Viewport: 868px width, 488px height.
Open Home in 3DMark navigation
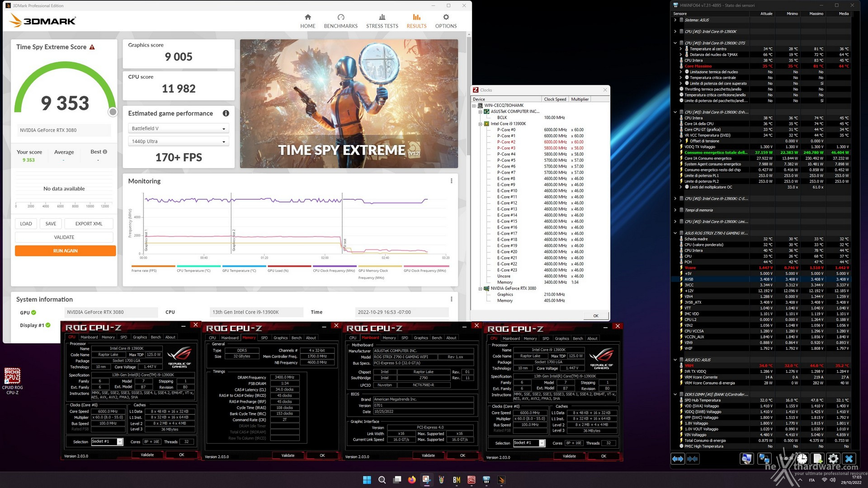307,21
